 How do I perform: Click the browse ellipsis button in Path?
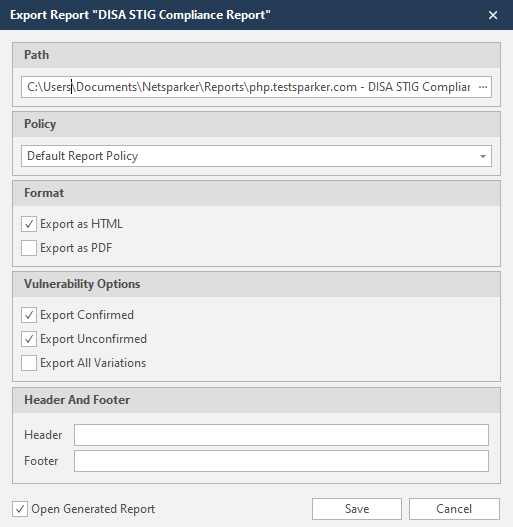[483, 87]
